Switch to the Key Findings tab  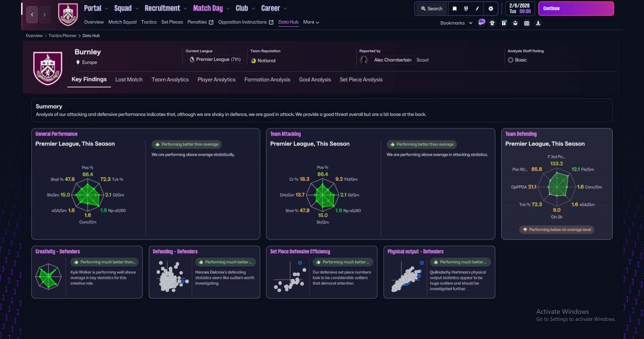point(89,80)
